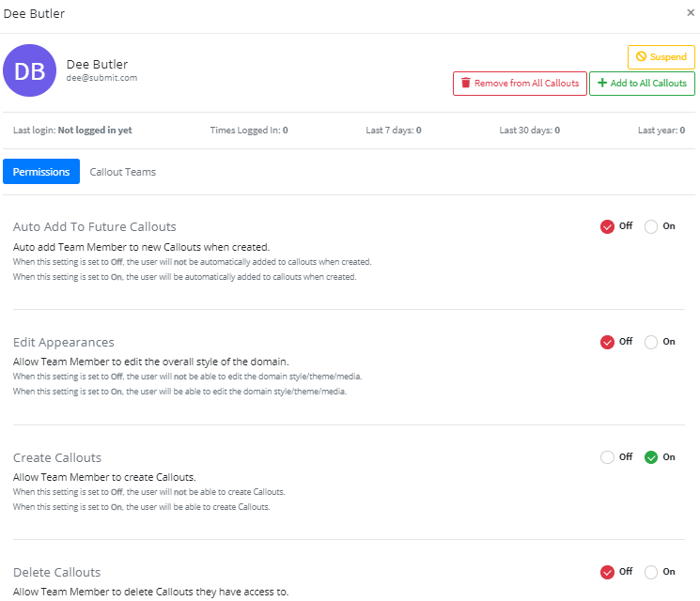The width and height of the screenshot is (700, 601).
Task: Click 'Auto add Team Member to new Callouts' text
Action: pyautogui.click(x=141, y=247)
